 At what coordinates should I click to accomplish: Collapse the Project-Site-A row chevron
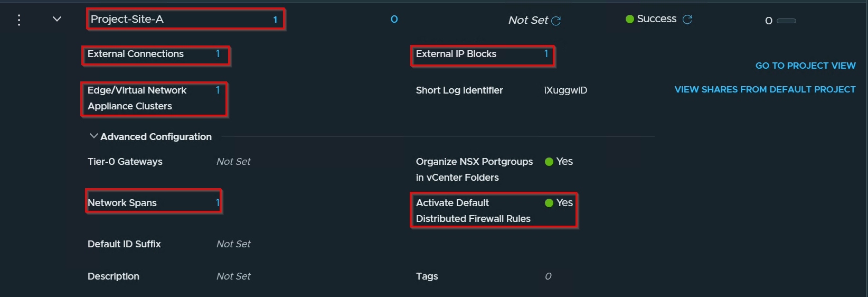click(x=57, y=19)
